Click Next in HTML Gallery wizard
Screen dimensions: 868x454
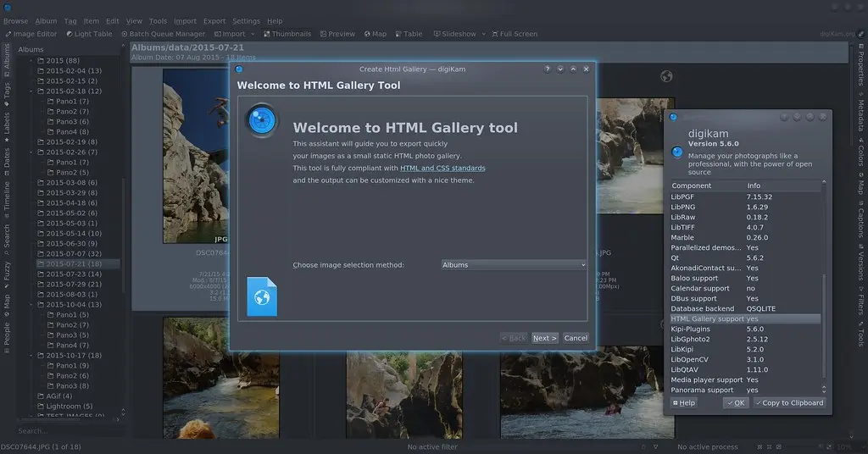tap(544, 338)
